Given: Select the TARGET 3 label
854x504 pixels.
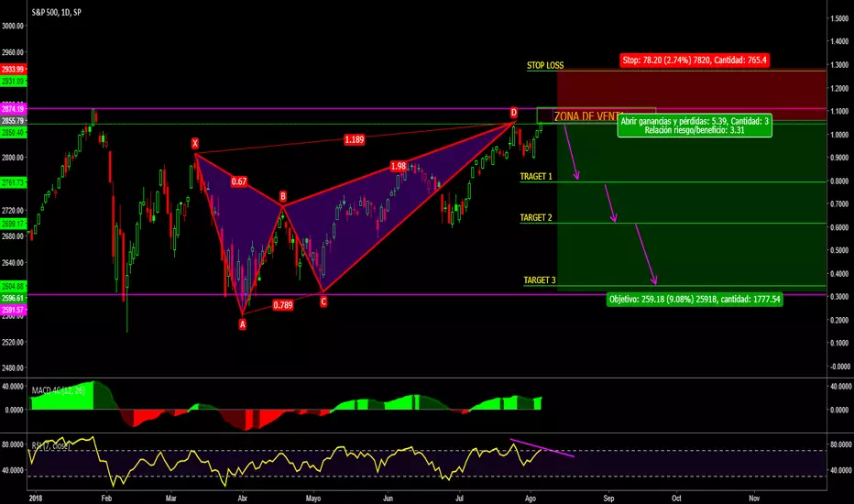Looking at the screenshot, I should [x=540, y=280].
